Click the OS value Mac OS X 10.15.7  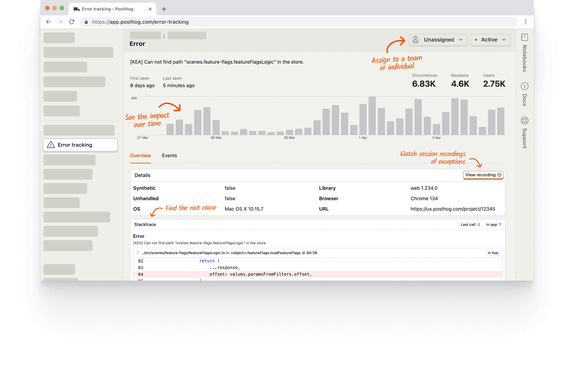(x=244, y=209)
